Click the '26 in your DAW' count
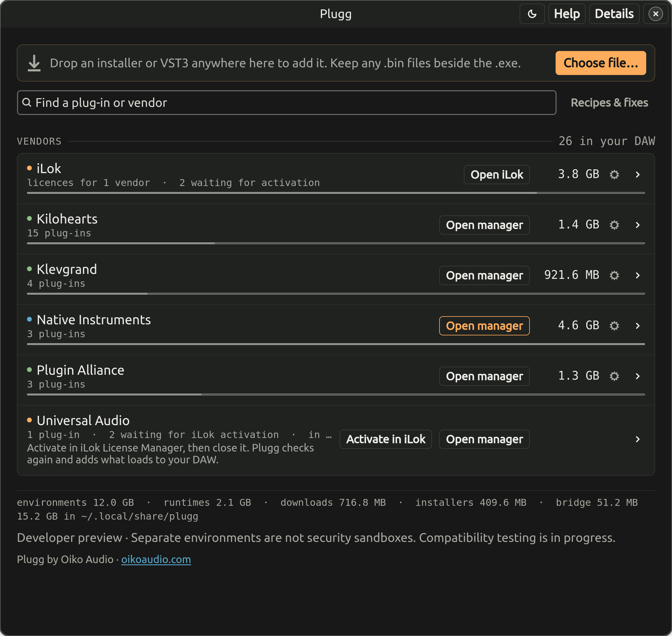The width and height of the screenshot is (672, 636). click(x=607, y=141)
